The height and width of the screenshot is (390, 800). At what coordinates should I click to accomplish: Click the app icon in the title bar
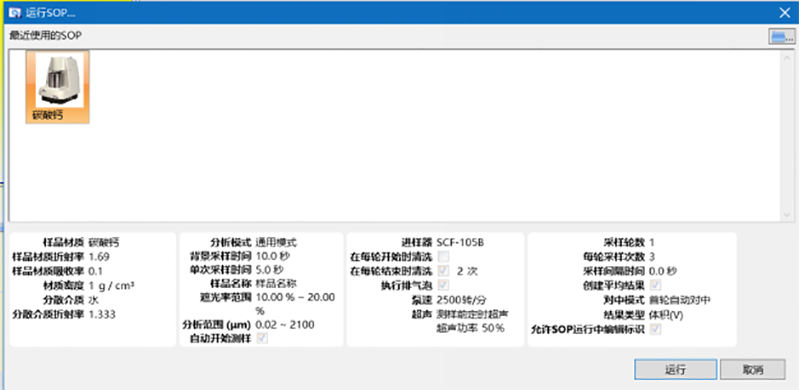(15, 13)
